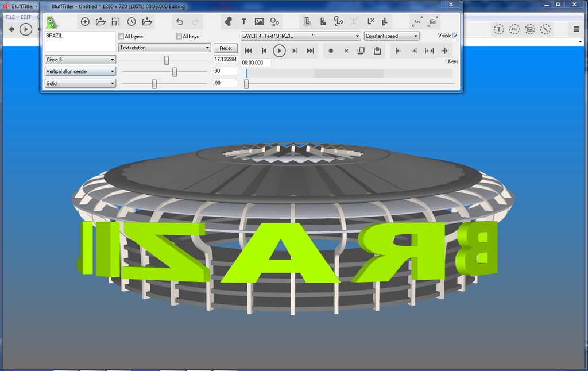Click the last L layer icon

click(384, 22)
